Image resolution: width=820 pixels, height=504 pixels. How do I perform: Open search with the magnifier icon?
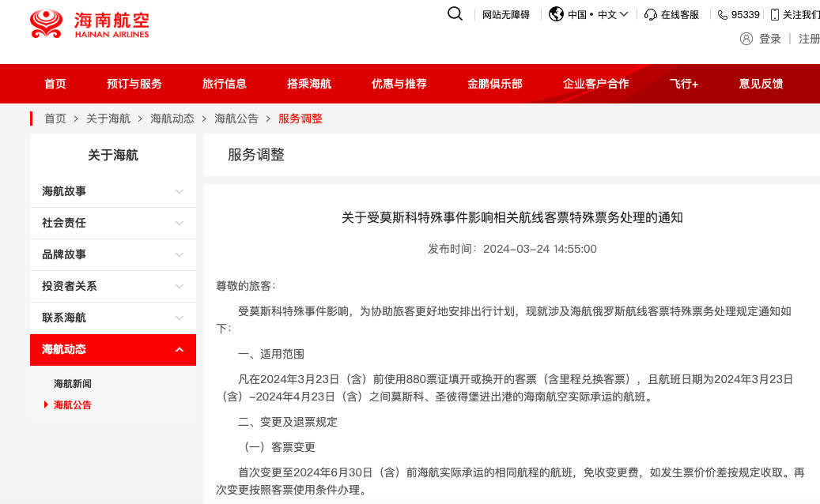(455, 13)
